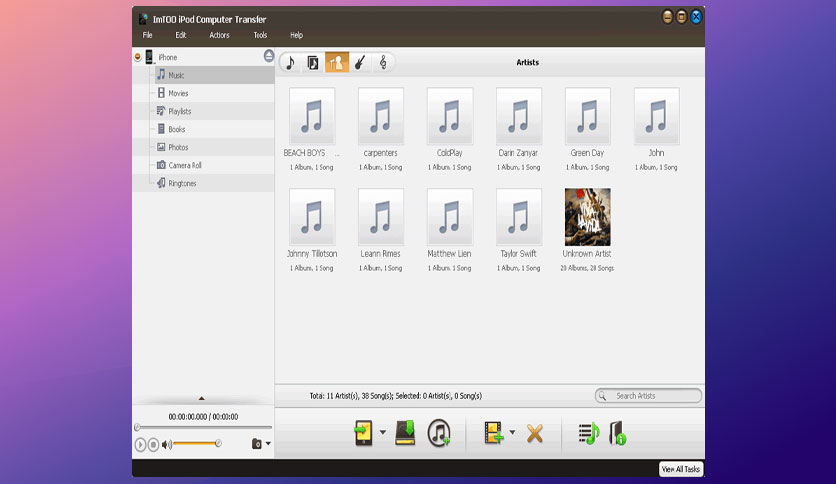The width and height of the screenshot is (836, 484).
Task: Select the Leann Rimes artist thumbnail
Action: click(381, 217)
